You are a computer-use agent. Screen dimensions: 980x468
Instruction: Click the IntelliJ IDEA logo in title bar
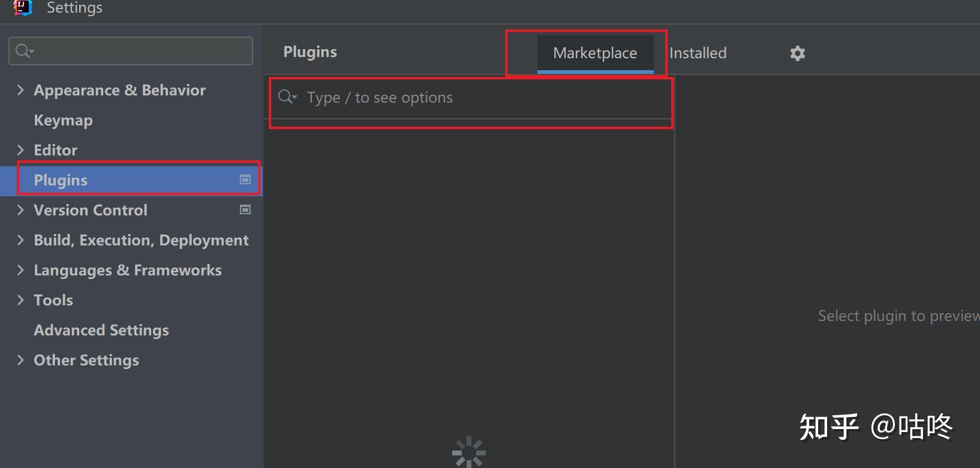tap(22, 8)
